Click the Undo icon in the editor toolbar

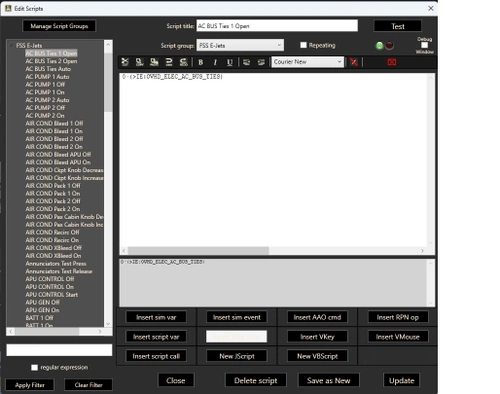click(x=169, y=62)
